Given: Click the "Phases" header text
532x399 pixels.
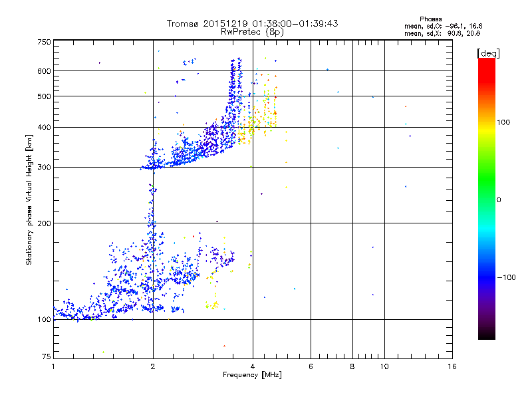Looking at the screenshot, I should point(430,19).
